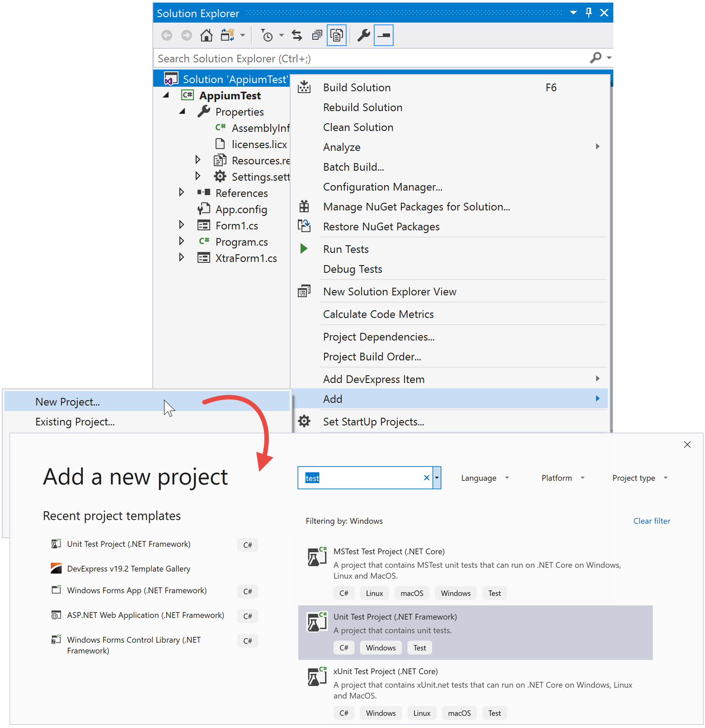Open New Solution Explorer View
The image size is (705, 728).
(x=450, y=292)
